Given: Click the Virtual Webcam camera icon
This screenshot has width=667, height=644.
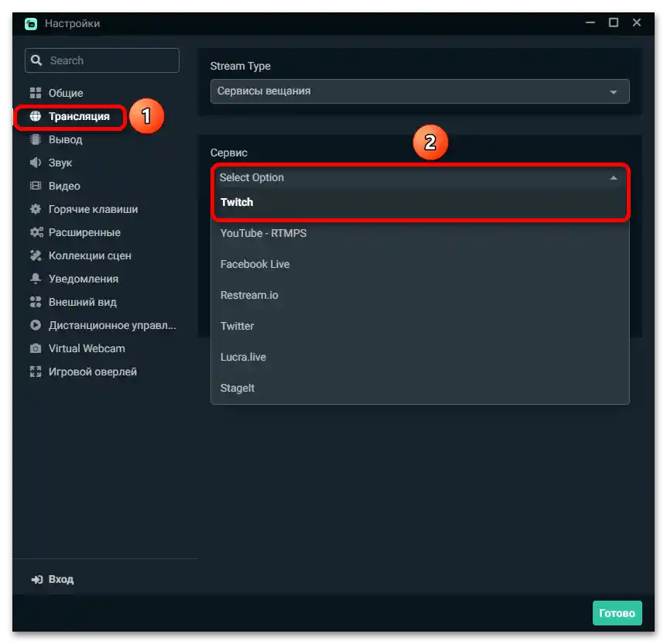Looking at the screenshot, I should 36,348.
